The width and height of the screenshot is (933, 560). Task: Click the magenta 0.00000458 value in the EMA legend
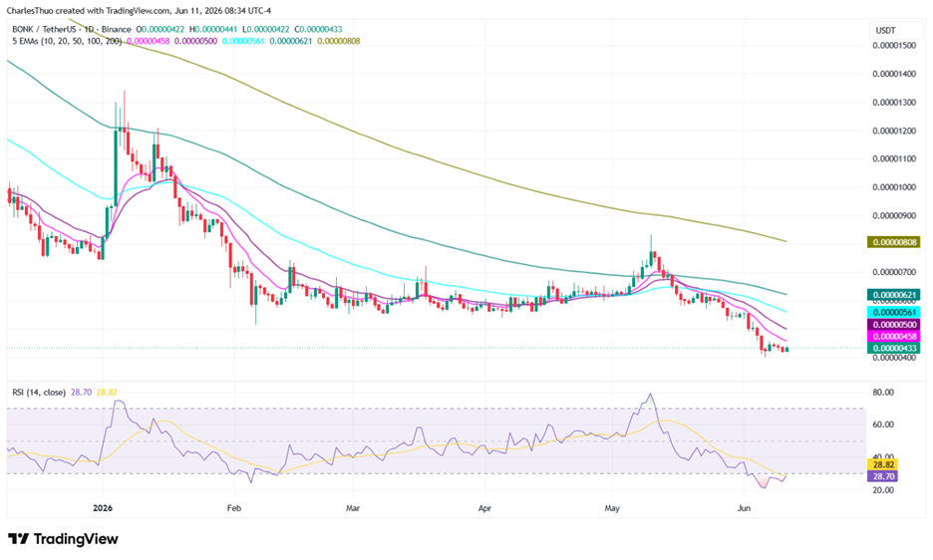[x=149, y=41]
